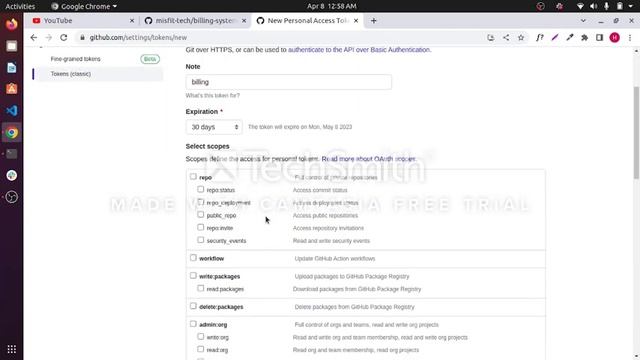Check the repo scope checkbox

pyautogui.click(x=193, y=177)
